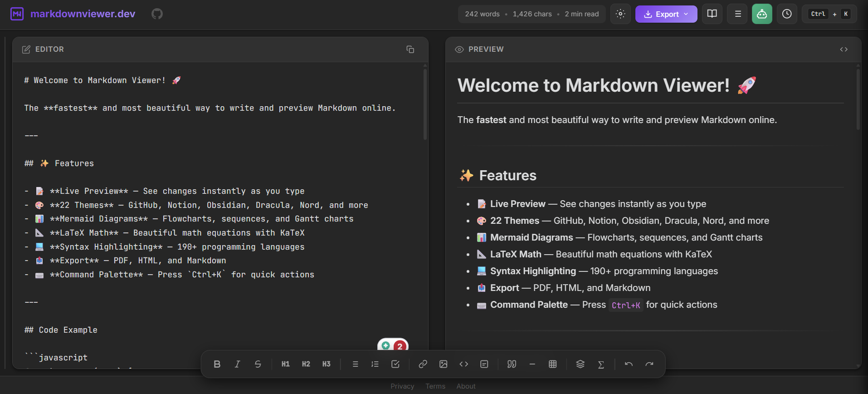Viewport: 868px width, 394px height.
Task: Insert an image with the picture icon
Action: (x=444, y=364)
